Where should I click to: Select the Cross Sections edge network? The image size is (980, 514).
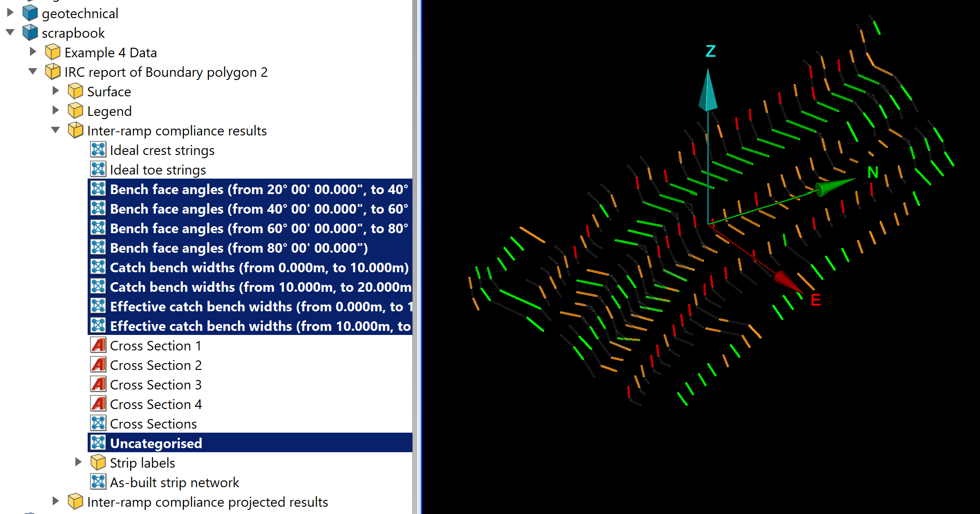[x=153, y=424]
